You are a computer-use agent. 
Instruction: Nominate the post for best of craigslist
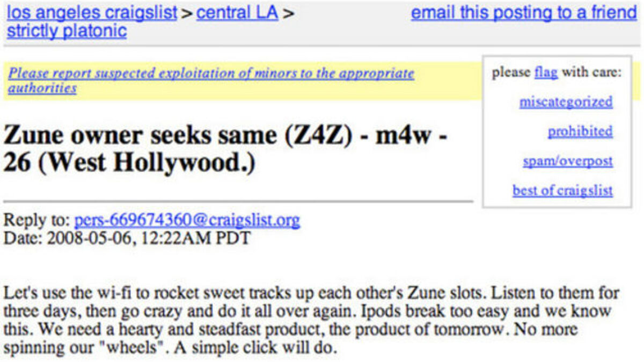click(x=562, y=190)
